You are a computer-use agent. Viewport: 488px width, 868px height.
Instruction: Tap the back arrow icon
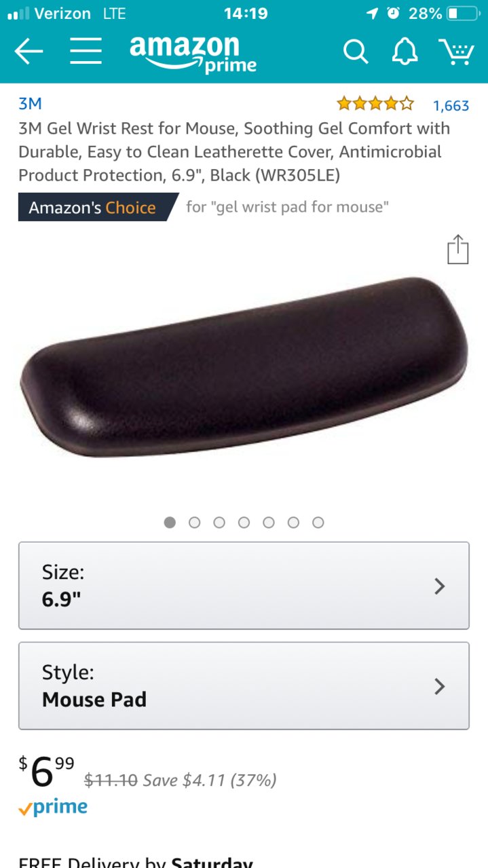pyautogui.click(x=29, y=52)
